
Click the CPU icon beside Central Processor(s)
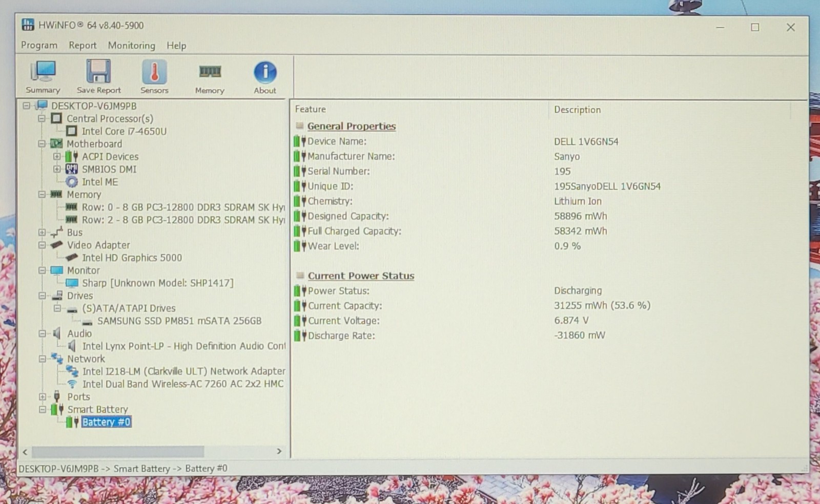click(57, 118)
